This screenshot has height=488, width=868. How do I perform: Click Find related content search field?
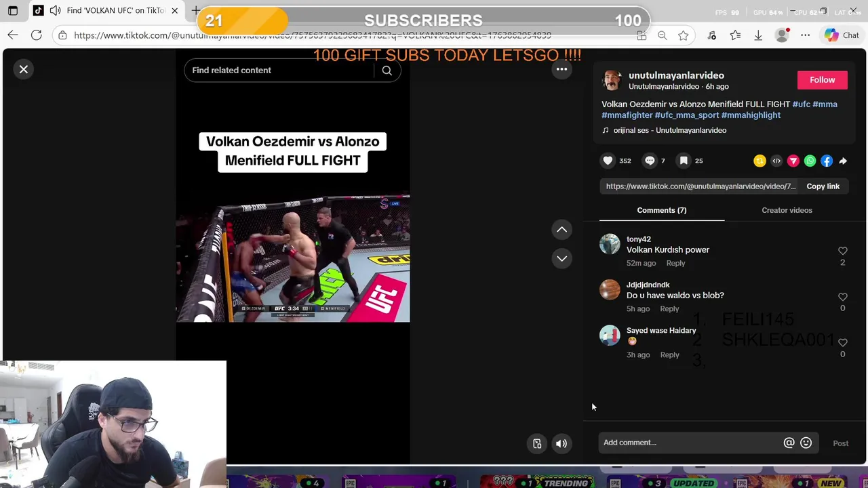tap(279, 70)
